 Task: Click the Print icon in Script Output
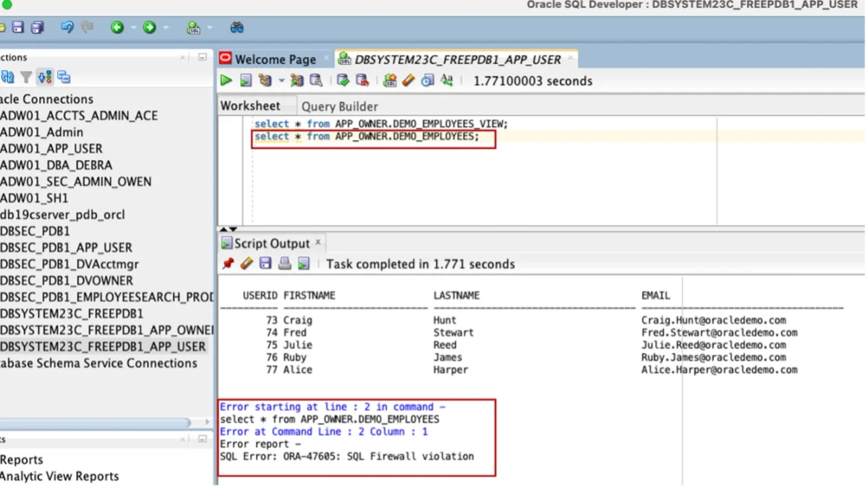pyautogui.click(x=284, y=264)
